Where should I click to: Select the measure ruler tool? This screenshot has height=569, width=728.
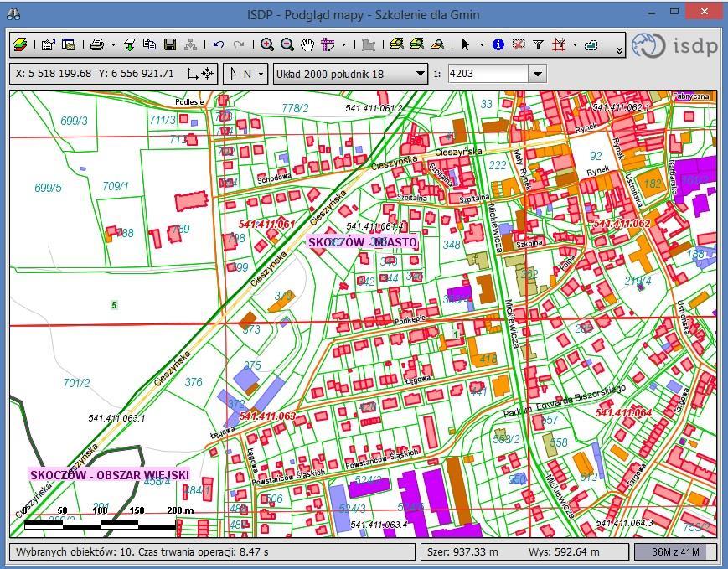(328, 44)
